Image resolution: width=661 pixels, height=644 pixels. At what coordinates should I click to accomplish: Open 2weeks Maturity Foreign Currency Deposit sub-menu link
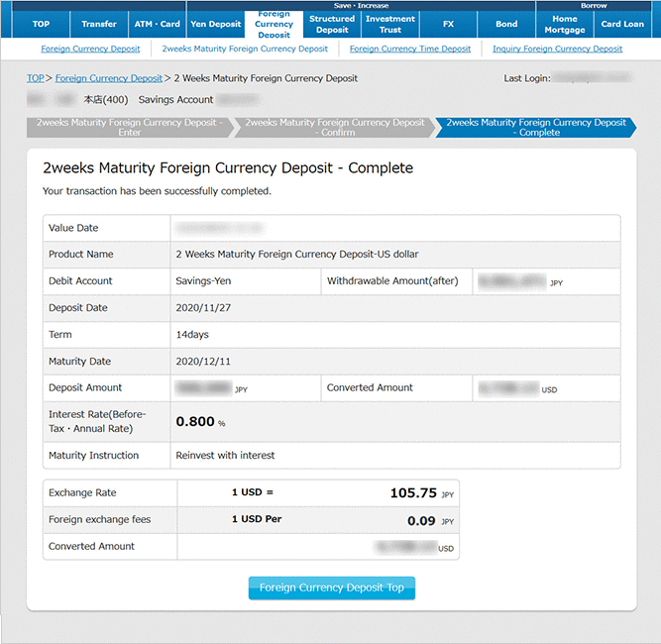(245, 49)
